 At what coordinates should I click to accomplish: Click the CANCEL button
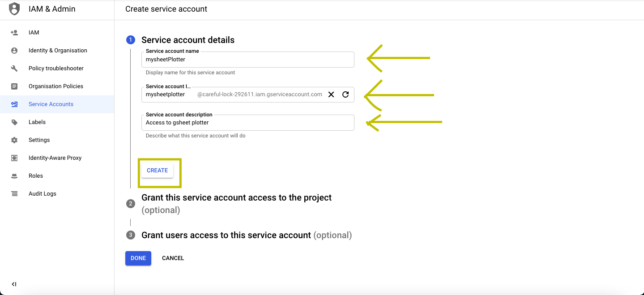[x=173, y=258]
